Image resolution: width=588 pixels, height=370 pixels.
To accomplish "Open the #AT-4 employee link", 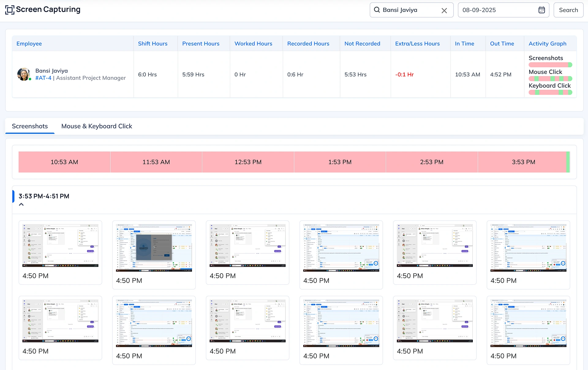I will (43, 78).
